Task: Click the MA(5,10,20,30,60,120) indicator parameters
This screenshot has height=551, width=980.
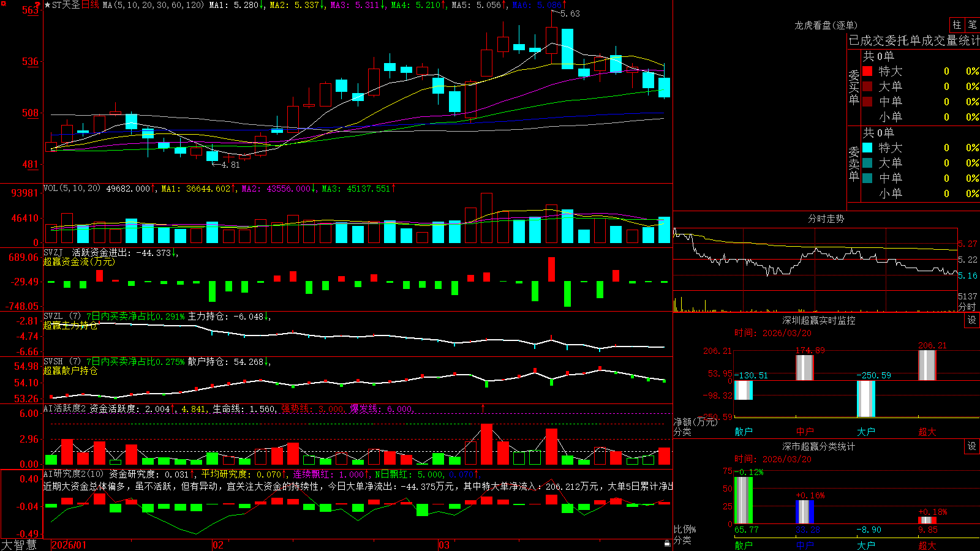Action: [153, 5]
